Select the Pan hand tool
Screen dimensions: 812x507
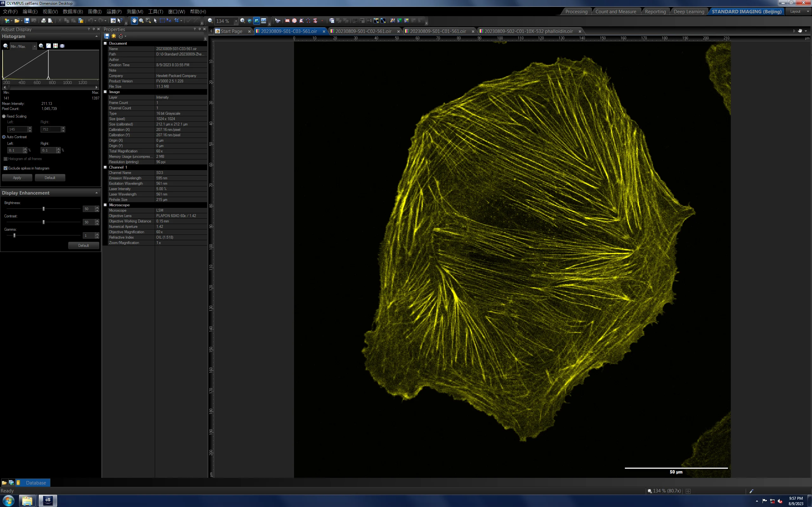pos(134,21)
